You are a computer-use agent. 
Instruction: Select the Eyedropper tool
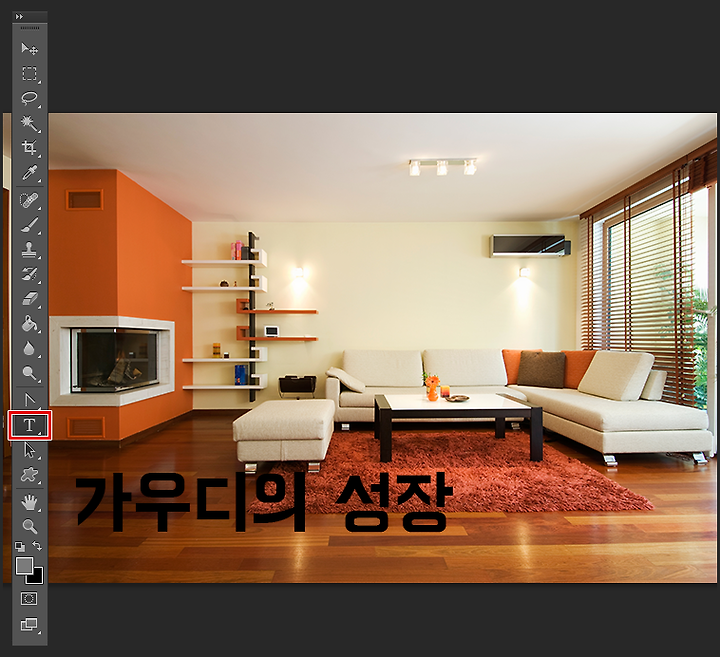click(x=29, y=173)
